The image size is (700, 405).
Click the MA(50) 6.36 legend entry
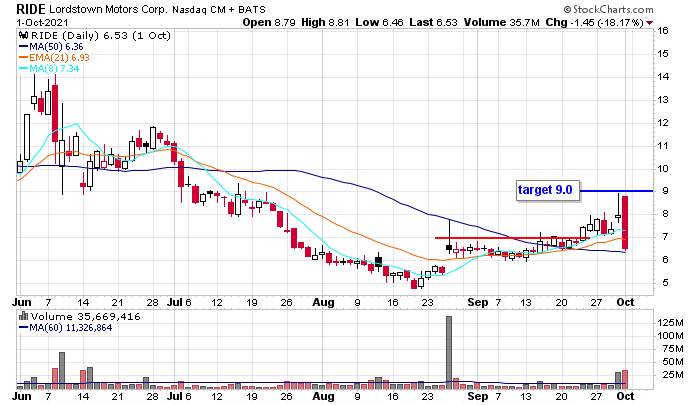coord(51,47)
